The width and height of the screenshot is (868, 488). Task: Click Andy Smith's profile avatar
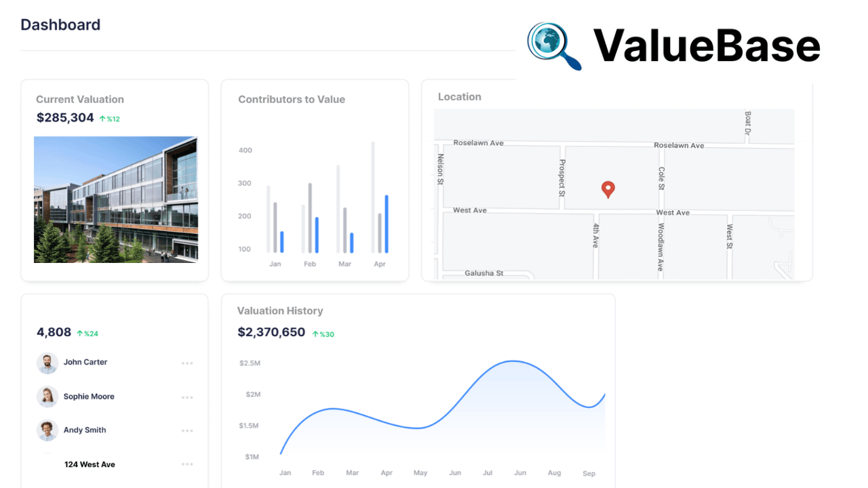tap(47, 430)
